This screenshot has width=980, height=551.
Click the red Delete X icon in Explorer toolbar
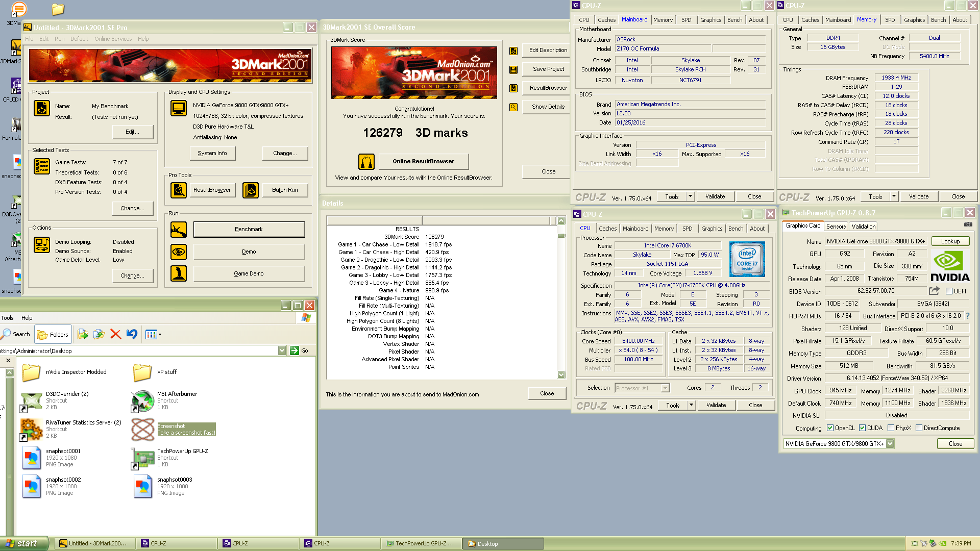click(115, 335)
